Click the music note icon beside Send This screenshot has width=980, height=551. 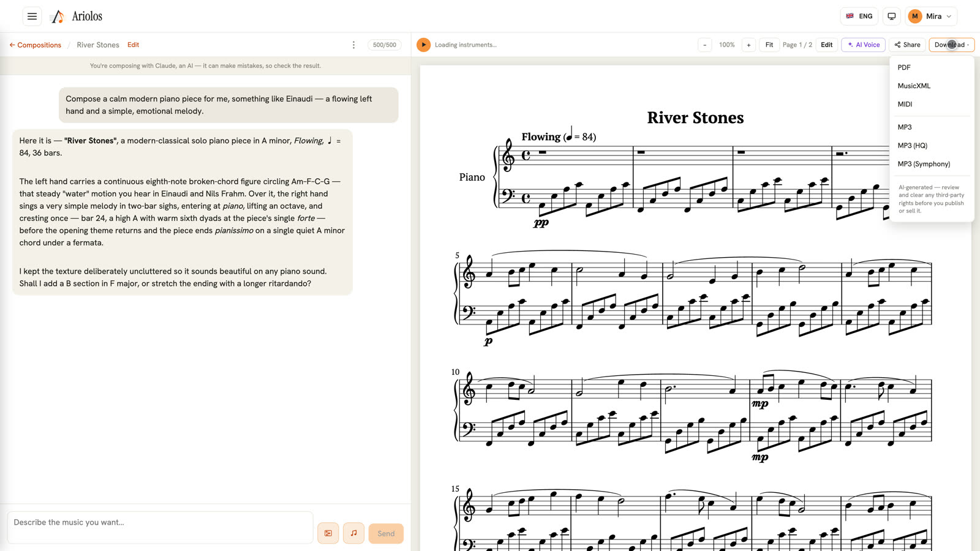coord(353,533)
